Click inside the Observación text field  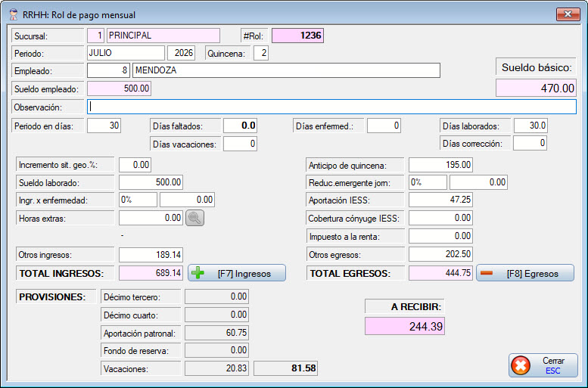coord(331,107)
